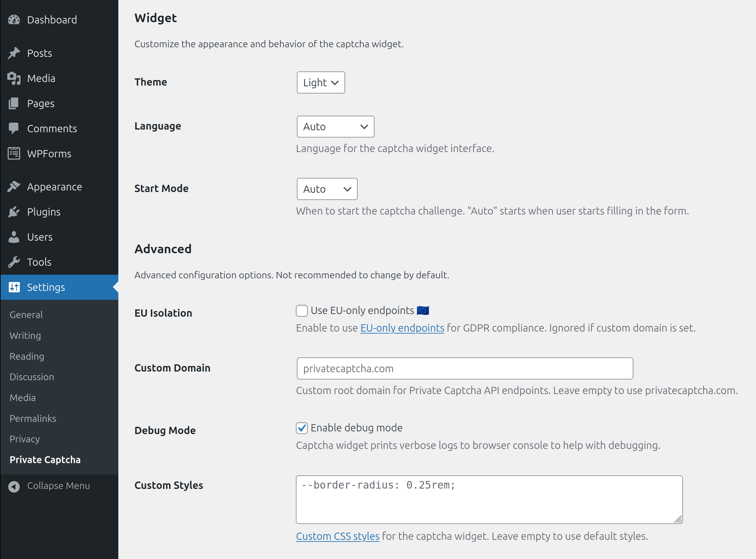Open Media via the library icon
Image resolution: width=756 pixels, height=559 pixels.
(14, 78)
